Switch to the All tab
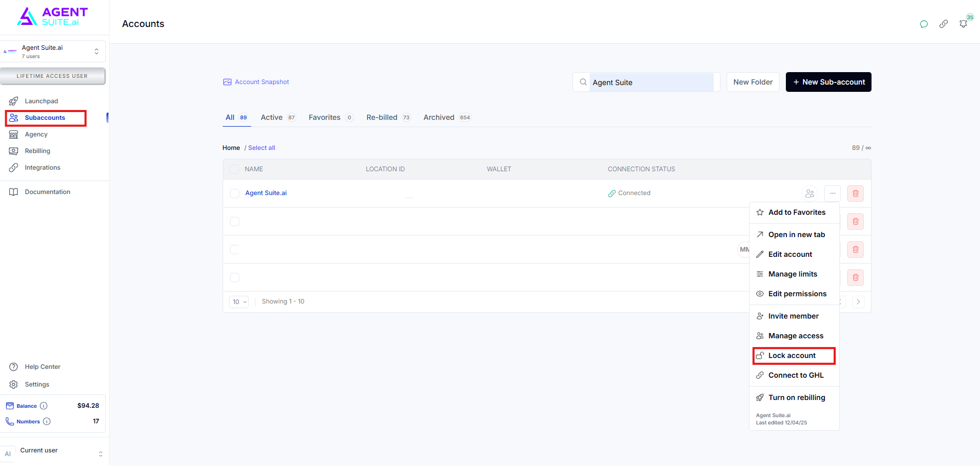The width and height of the screenshot is (980, 468). click(237, 118)
